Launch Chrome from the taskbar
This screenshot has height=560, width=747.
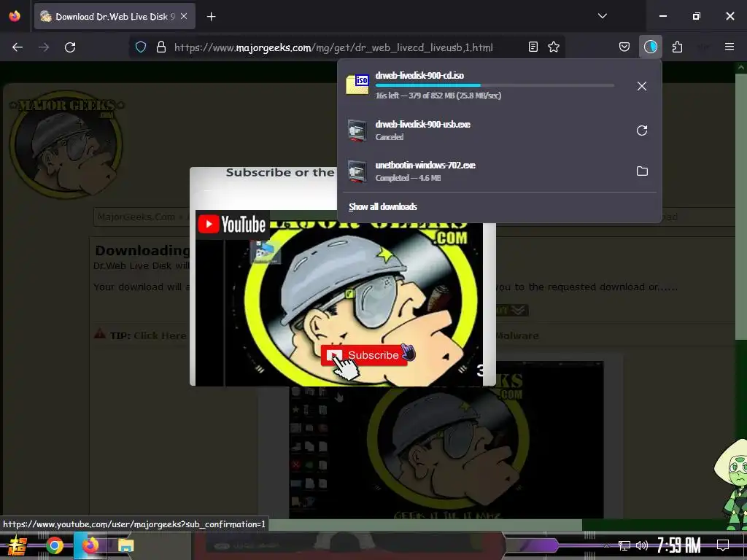(54, 545)
